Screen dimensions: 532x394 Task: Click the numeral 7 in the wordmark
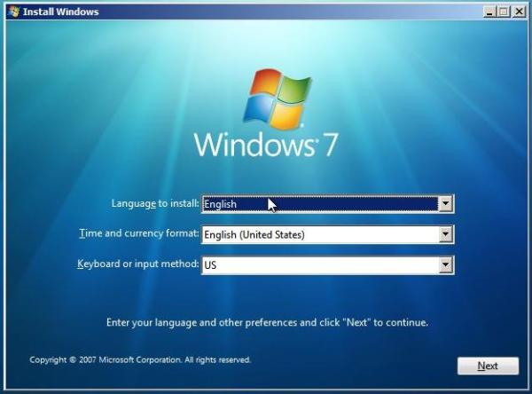coord(330,145)
